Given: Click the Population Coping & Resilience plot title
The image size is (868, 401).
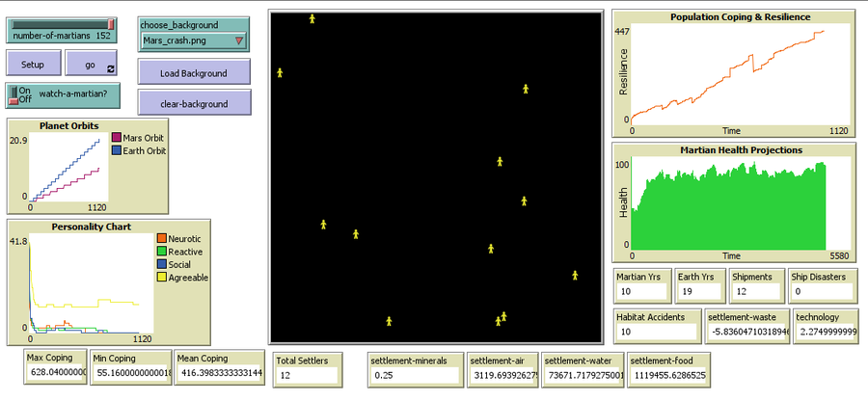Looking at the screenshot, I should [740, 17].
